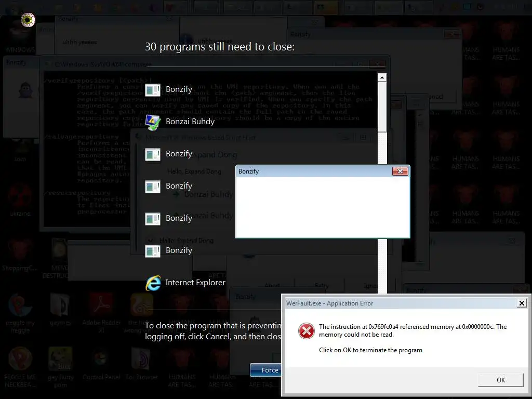Click the green eyeball icon at top-left

coord(28,20)
